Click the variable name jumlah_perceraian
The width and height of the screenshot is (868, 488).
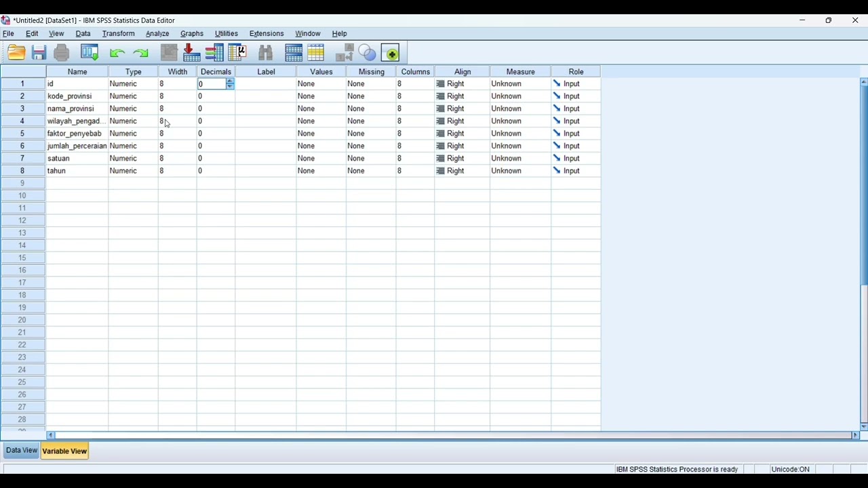[77, 146]
